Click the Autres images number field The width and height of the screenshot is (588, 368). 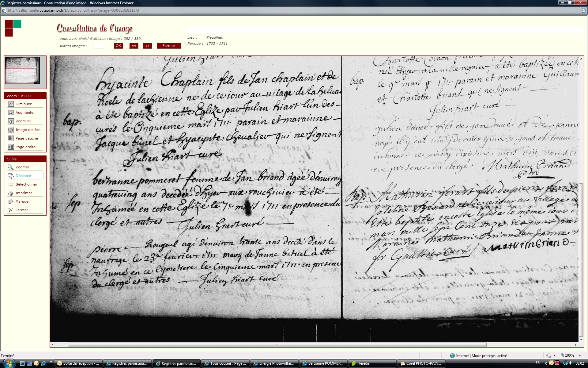[99, 46]
